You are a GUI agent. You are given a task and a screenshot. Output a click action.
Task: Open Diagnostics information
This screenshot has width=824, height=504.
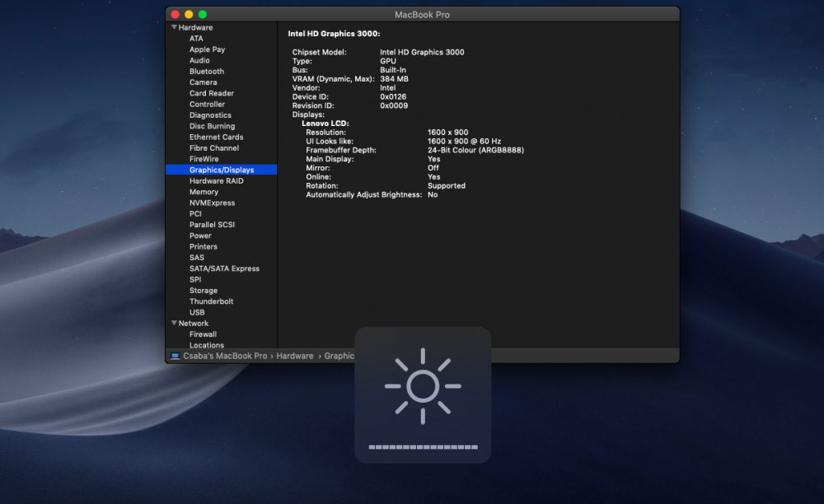(x=210, y=115)
